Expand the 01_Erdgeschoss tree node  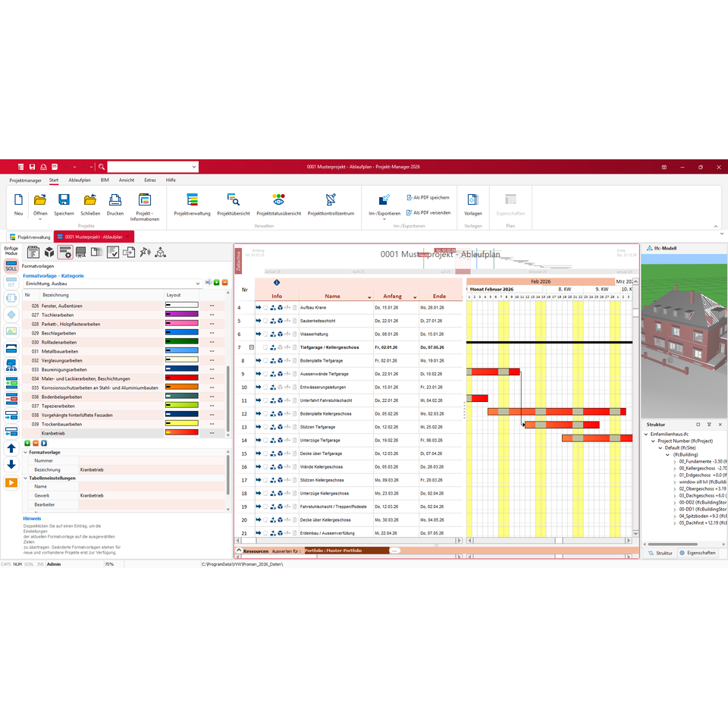pyautogui.click(x=675, y=475)
